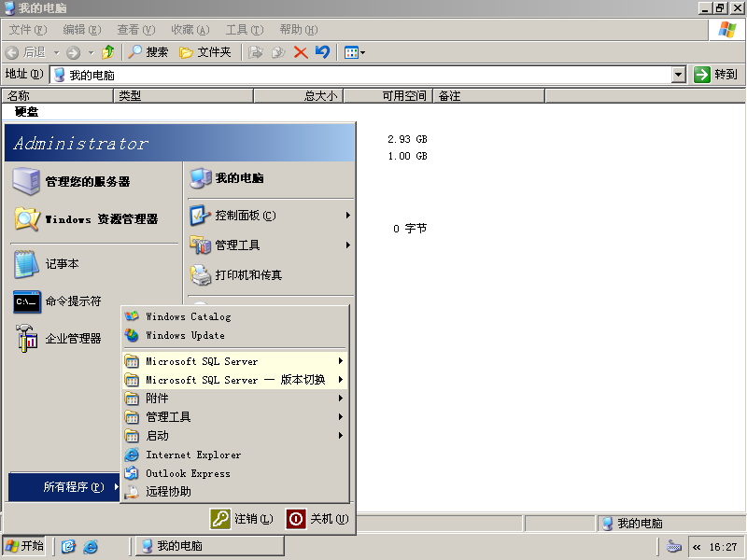Open the 文件 File menu
Image resolution: width=747 pixels, height=560 pixels.
coord(28,30)
